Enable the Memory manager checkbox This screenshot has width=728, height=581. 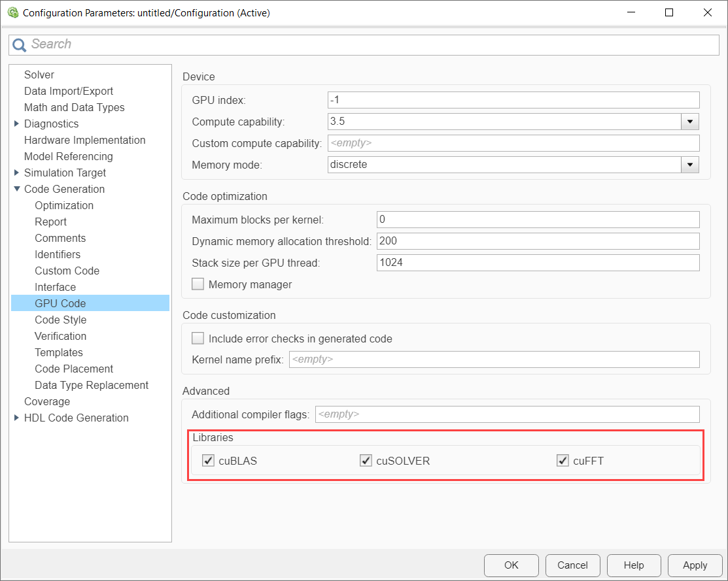point(198,284)
